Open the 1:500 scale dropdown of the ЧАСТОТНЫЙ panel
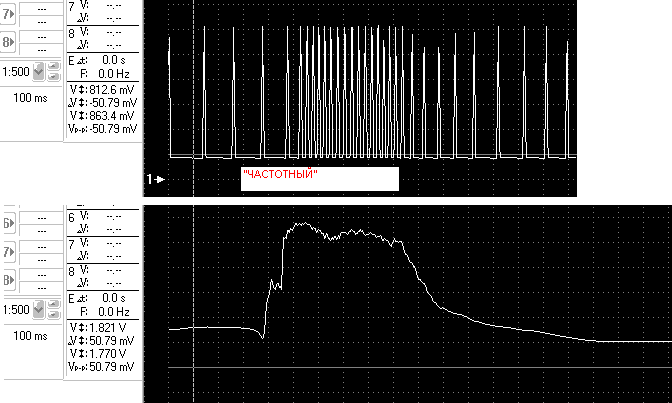This screenshot has height=403, width=672. click(x=39, y=71)
